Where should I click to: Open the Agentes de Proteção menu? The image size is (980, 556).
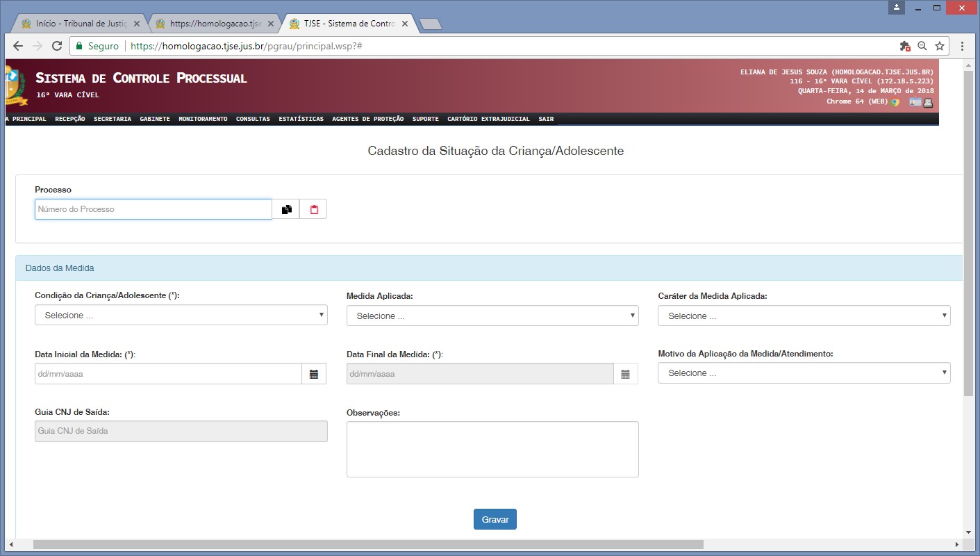[367, 119]
